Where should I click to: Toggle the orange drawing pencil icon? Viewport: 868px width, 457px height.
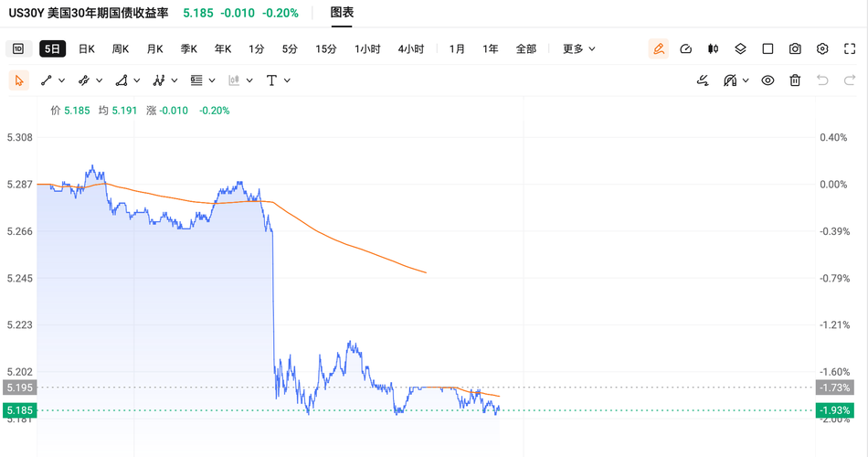658,48
